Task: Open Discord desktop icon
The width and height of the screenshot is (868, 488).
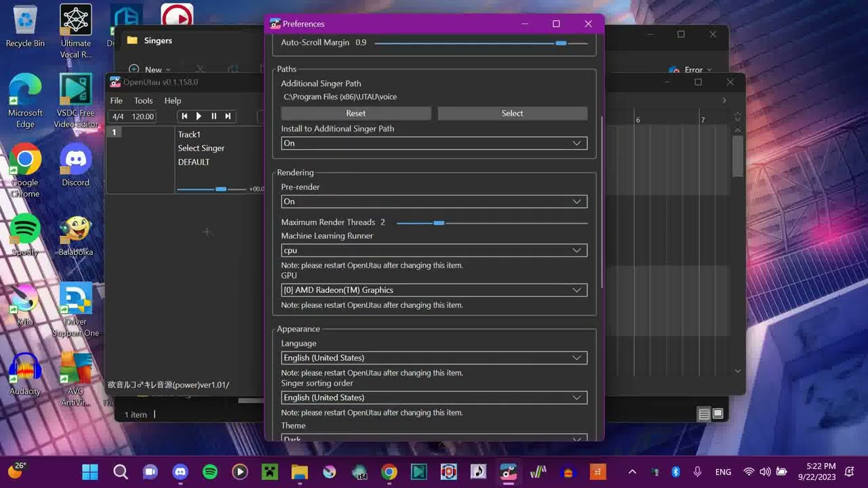Action: coord(76,166)
